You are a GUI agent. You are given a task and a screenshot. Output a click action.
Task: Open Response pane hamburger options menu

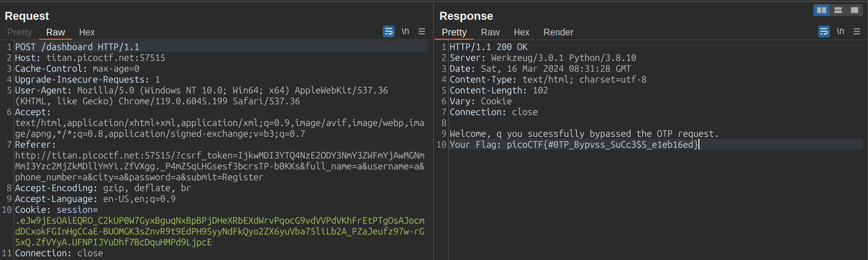tap(857, 32)
